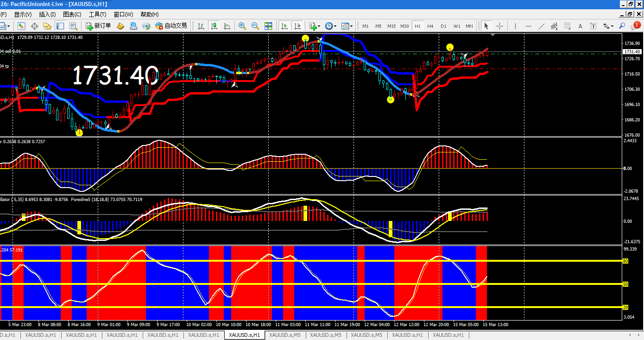This screenshot has width=644, height=340.
Task: Zoom in on the chart
Action: tap(242, 26)
